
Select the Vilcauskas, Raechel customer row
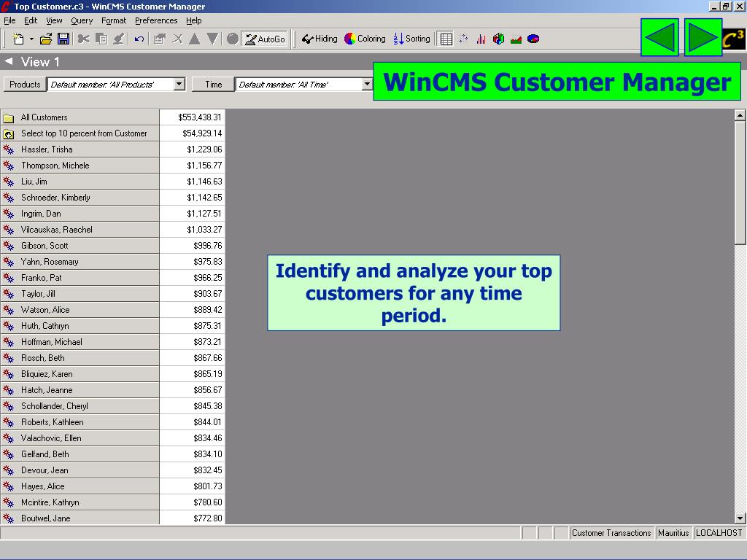point(80,230)
